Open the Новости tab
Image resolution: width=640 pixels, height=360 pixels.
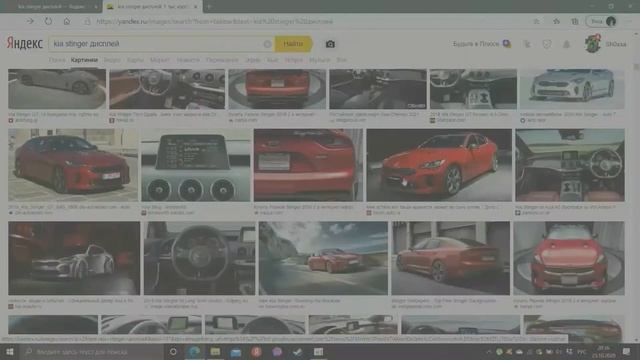click(x=188, y=60)
